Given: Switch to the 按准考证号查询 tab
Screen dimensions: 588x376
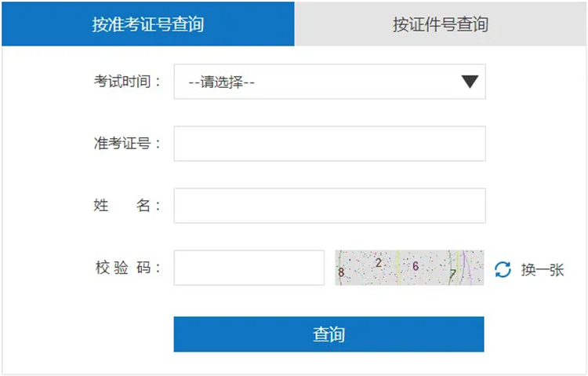Looking at the screenshot, I should 148,24.
